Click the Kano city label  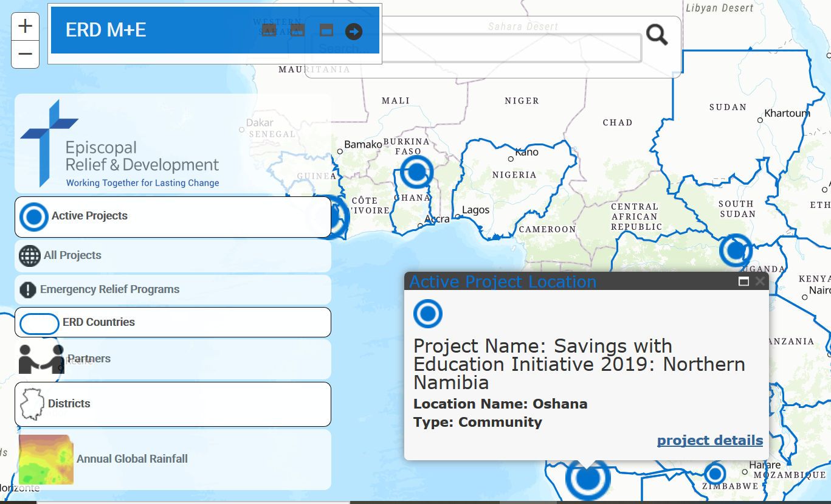coord(526,152)
